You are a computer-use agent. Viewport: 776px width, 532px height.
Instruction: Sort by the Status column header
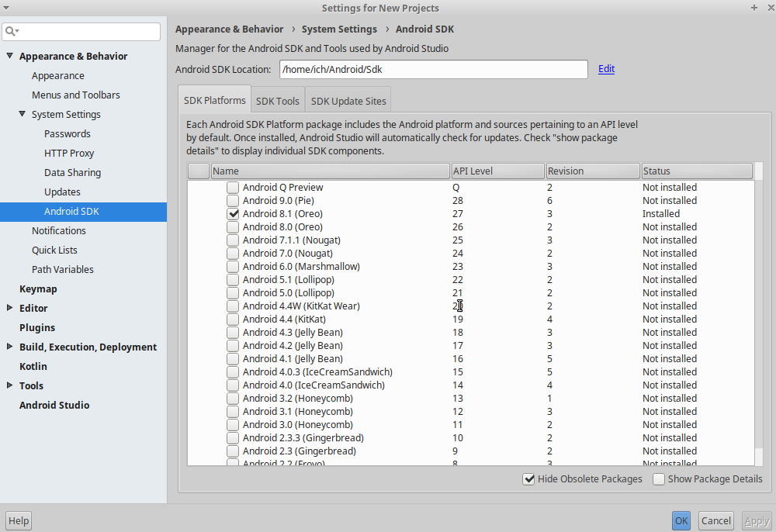[x=697, y=171]
